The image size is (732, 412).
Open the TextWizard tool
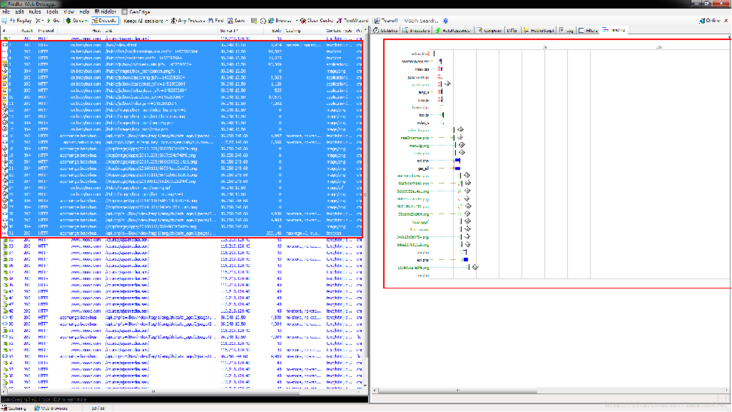tap(354, 20)
